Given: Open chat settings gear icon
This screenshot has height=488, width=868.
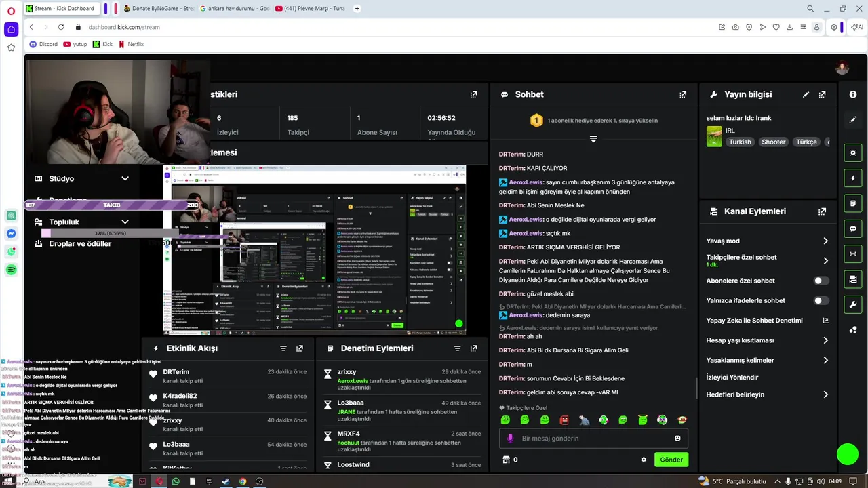Looking at the screenshot, I should [644, 460].
